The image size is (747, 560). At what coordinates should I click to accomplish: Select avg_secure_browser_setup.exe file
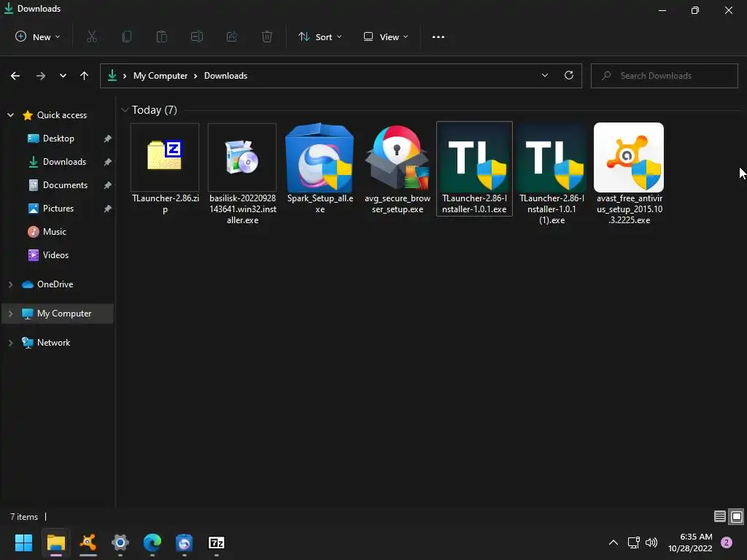[x=398, y=169]
